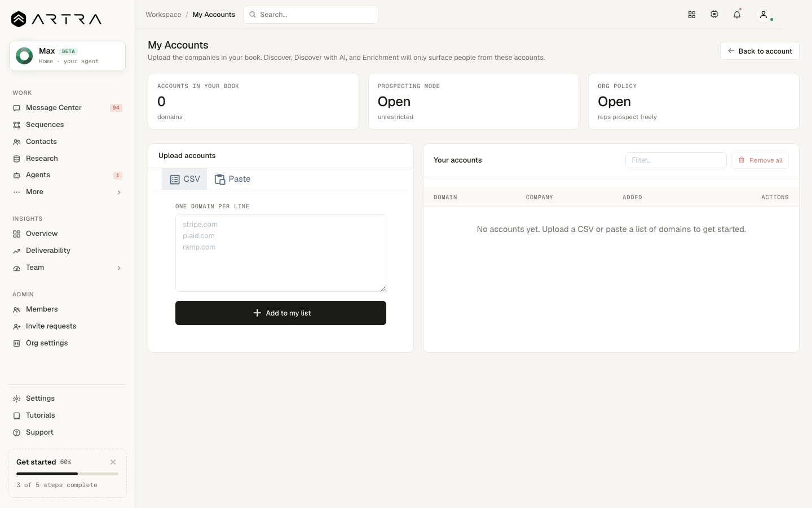
Task: Click the DOMAIN column header
Action: pyautogui.click(x=445, y=198)
